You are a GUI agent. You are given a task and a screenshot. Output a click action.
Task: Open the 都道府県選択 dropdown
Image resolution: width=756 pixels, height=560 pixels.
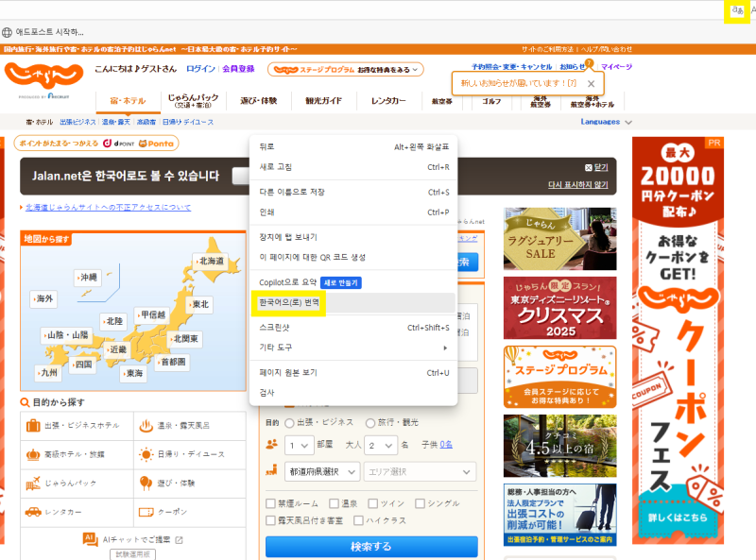(x=322, y=472)
